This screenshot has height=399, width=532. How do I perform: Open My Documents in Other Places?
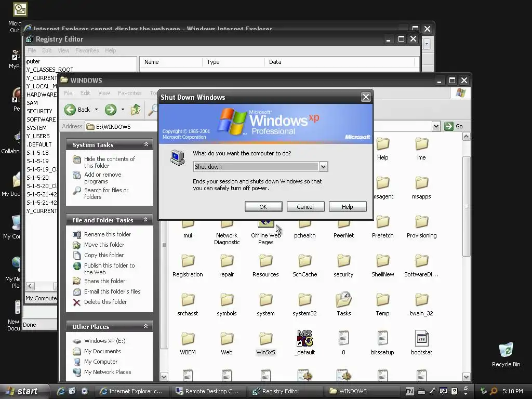(102, 352)
